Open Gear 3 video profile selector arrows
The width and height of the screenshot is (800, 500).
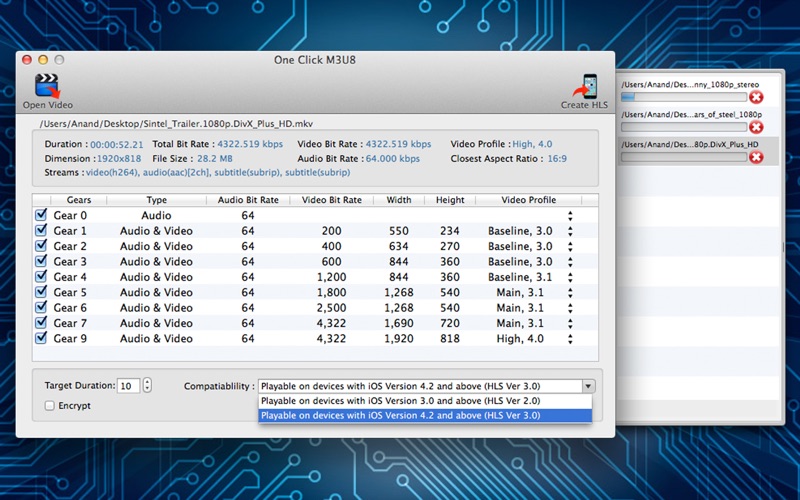click(570, 262)
